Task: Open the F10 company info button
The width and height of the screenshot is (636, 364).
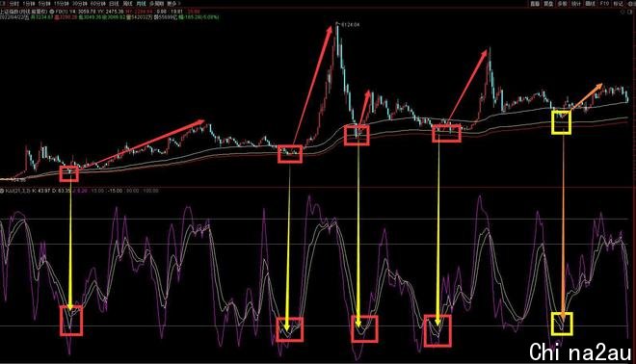Action: click(604, 3)
